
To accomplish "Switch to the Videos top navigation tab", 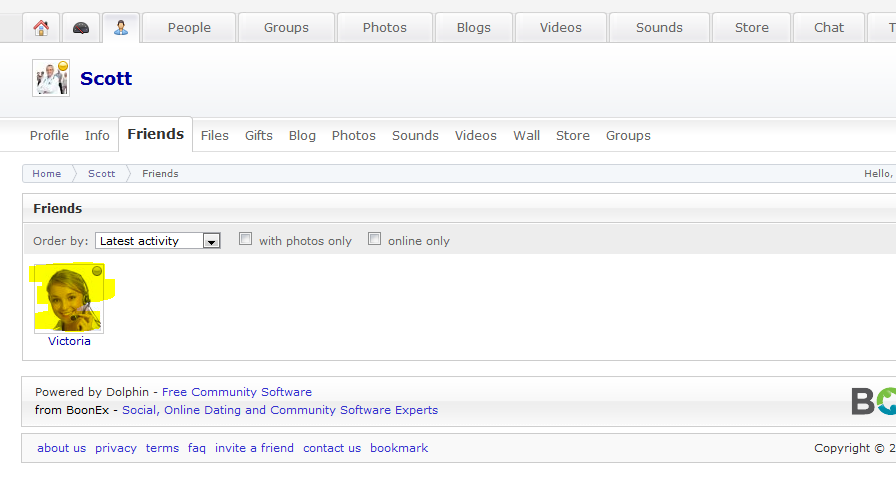I will (560, 28).
